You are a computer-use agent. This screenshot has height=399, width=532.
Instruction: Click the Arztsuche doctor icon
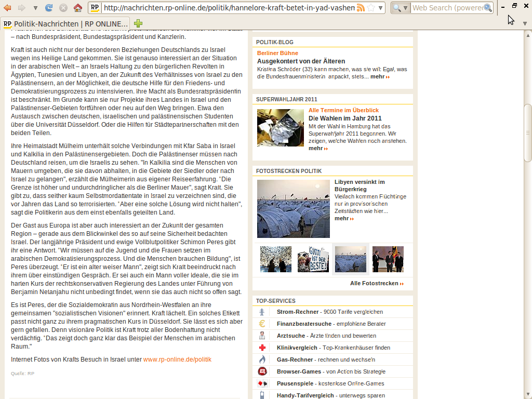[x=262, y=336]
